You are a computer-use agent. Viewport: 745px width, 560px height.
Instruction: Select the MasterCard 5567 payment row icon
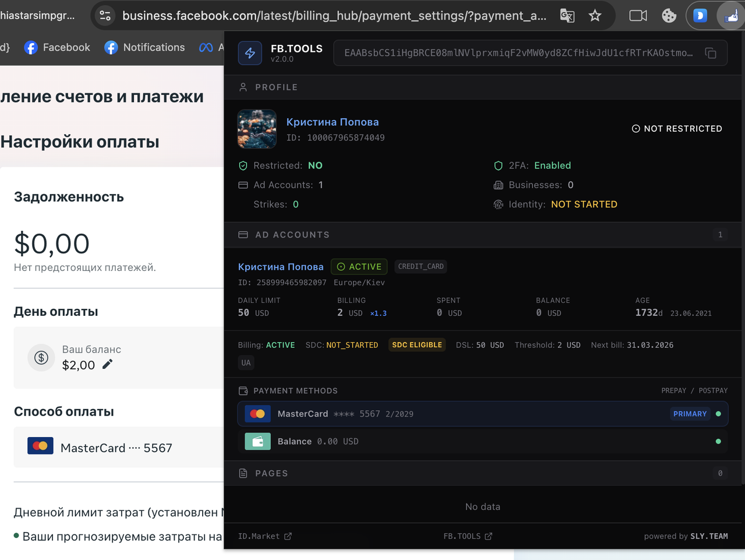(x=257, y=414)
